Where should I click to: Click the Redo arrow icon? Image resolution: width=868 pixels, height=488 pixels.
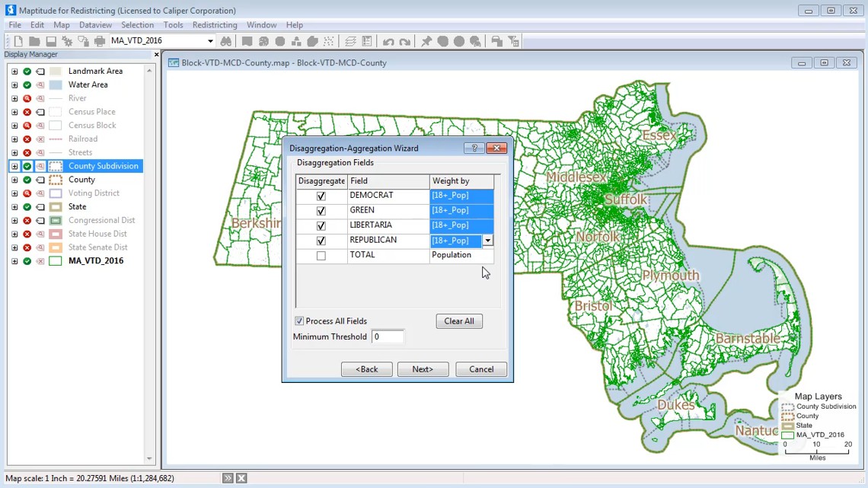pyautogui.click(x=404, y=40)
